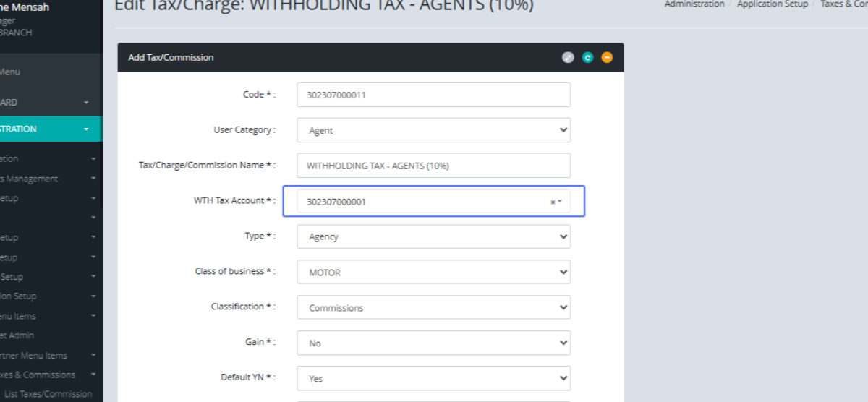Image resolution: width=868 pixels, height=402 pixels.
Task: Open the WTH Tax Account dropdown arrow
Action: [560, 202]
